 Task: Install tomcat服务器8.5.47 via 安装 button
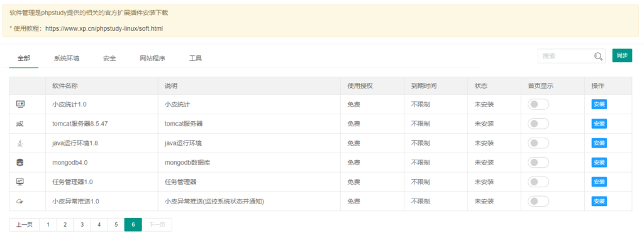coord(599,124)
